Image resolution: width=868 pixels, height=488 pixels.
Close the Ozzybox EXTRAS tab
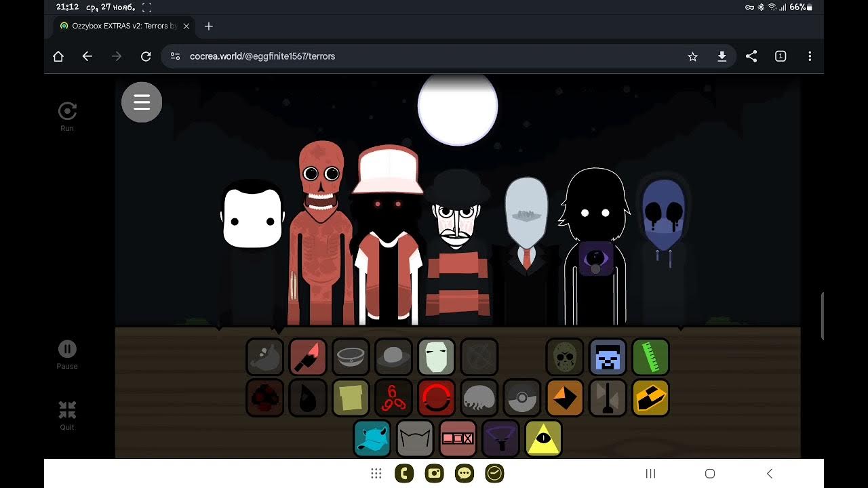point(186,26)
